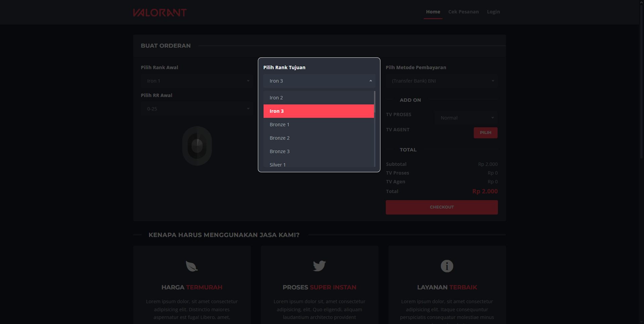Click the red CHECKOUT button

pos(442,207)
